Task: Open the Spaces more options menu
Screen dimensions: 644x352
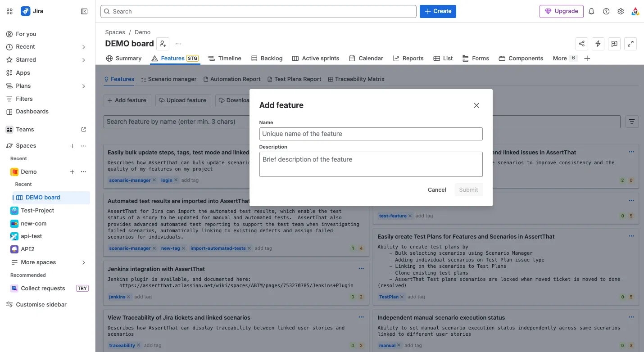Action: [83, 146]
